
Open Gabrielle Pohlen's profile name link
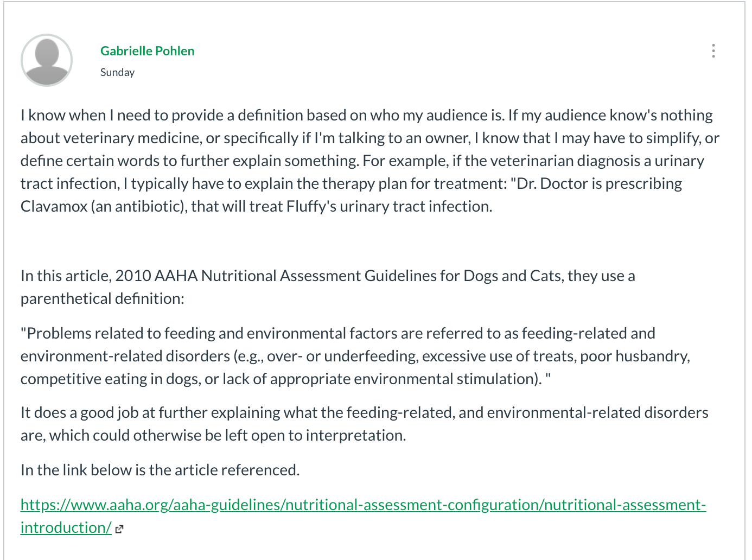(147, 51)
